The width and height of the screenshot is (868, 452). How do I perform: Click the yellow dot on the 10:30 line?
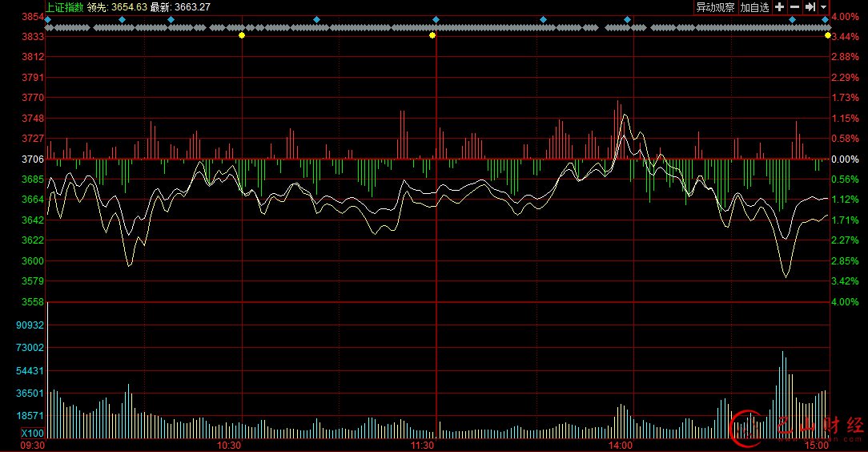[242, 35]
